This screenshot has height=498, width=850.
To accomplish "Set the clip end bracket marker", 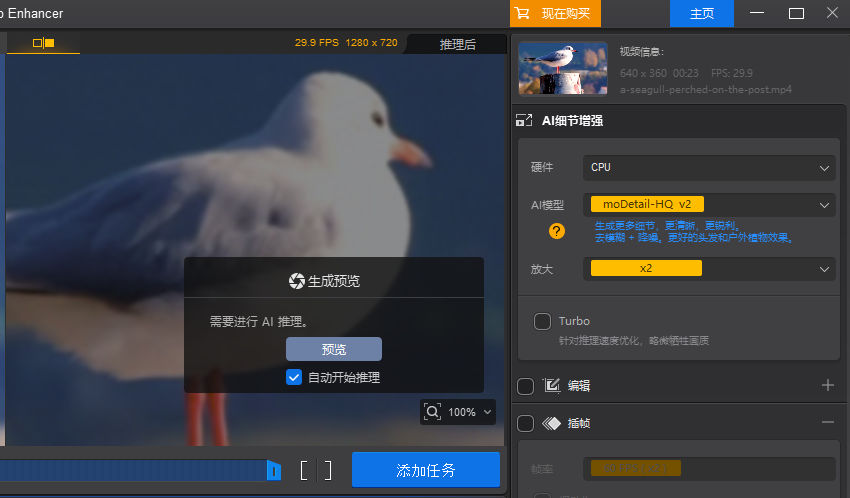I will pyautogui.click(x=328, y=470).
